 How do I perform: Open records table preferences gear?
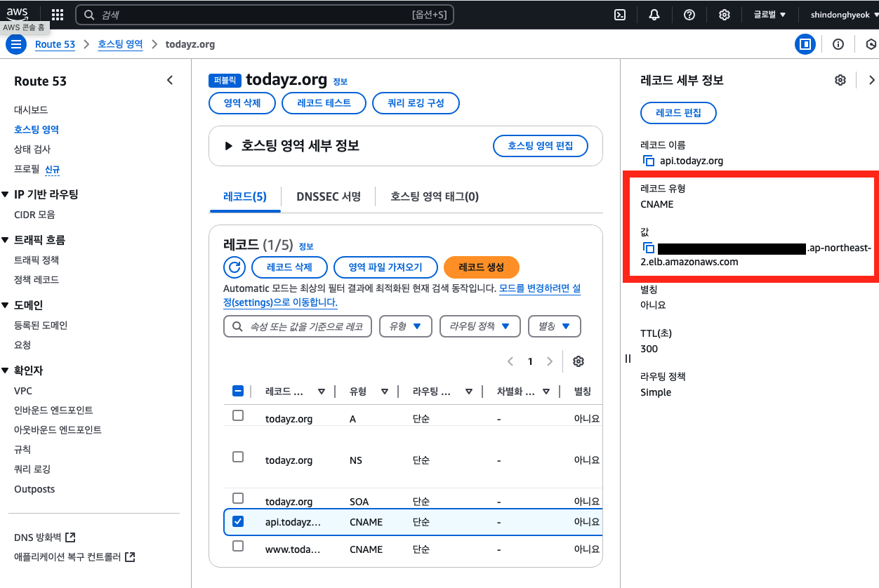[579, 361]
